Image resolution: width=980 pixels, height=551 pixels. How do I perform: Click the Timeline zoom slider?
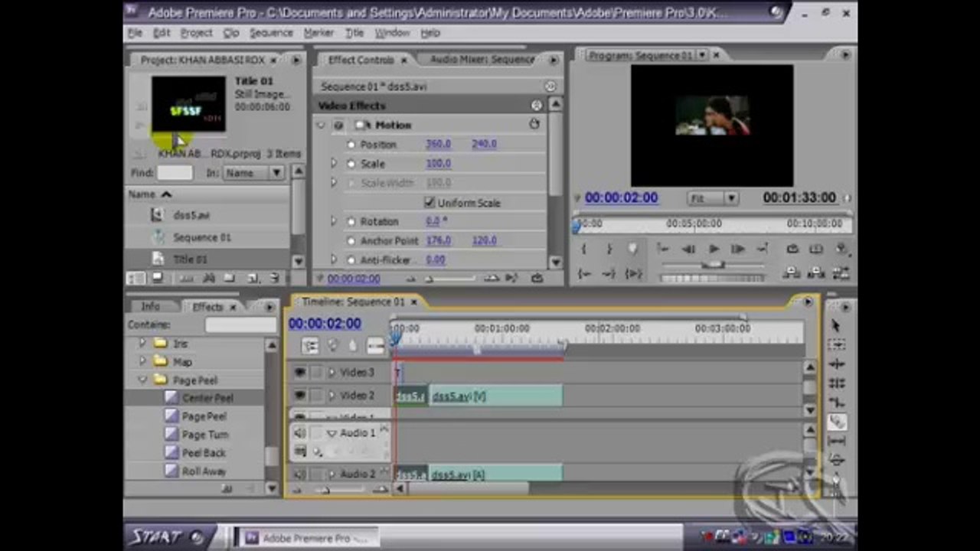click(x=325, y=489)
